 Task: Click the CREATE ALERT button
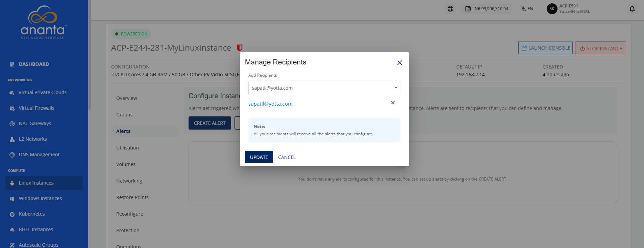tap(209, 123)
